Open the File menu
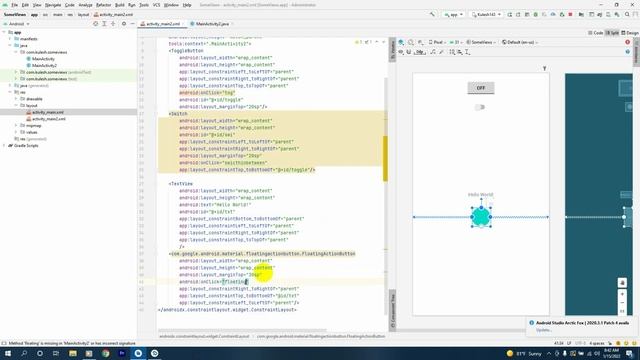The height and width of the screenshot is (360, 640). point(15,5)
